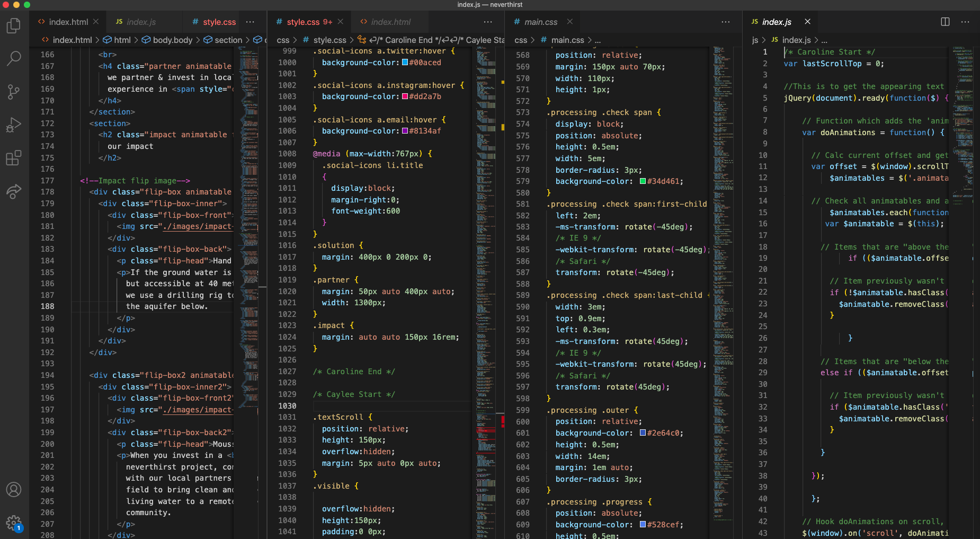
Task: Open More Actions in the main.css group
Action: [726, 22]
